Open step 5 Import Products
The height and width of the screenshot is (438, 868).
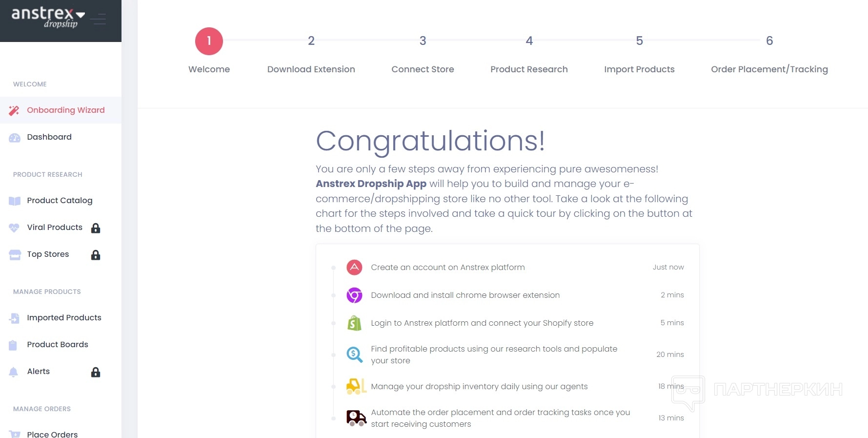click(639, 41)
